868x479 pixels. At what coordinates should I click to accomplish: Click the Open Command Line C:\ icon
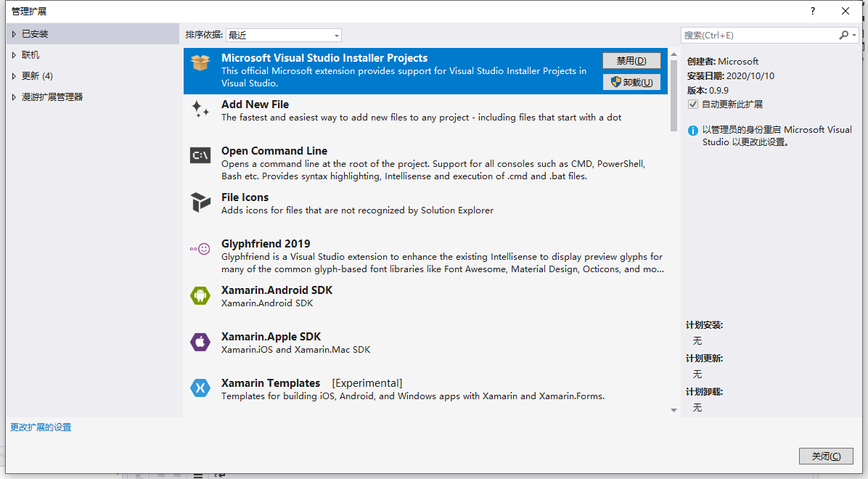click(200, 156)
